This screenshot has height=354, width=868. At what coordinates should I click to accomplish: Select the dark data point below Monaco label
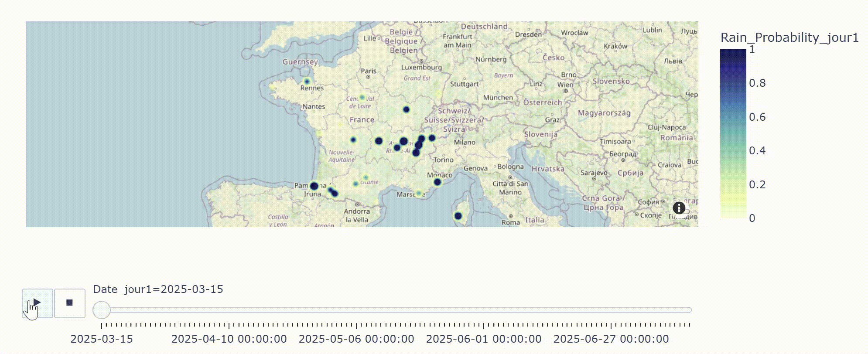[x=437, y=182]
